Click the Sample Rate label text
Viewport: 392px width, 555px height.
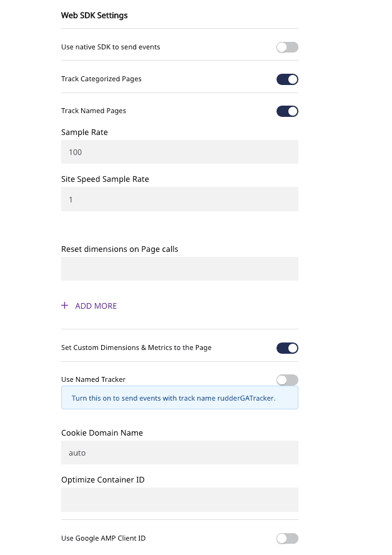tap(84, 132)
